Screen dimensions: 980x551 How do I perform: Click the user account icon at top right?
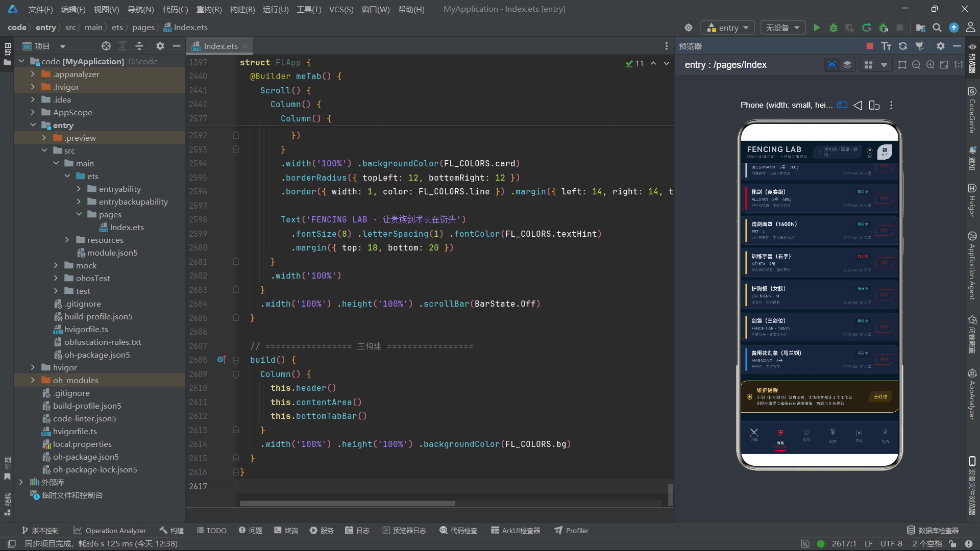pos(970,28)
